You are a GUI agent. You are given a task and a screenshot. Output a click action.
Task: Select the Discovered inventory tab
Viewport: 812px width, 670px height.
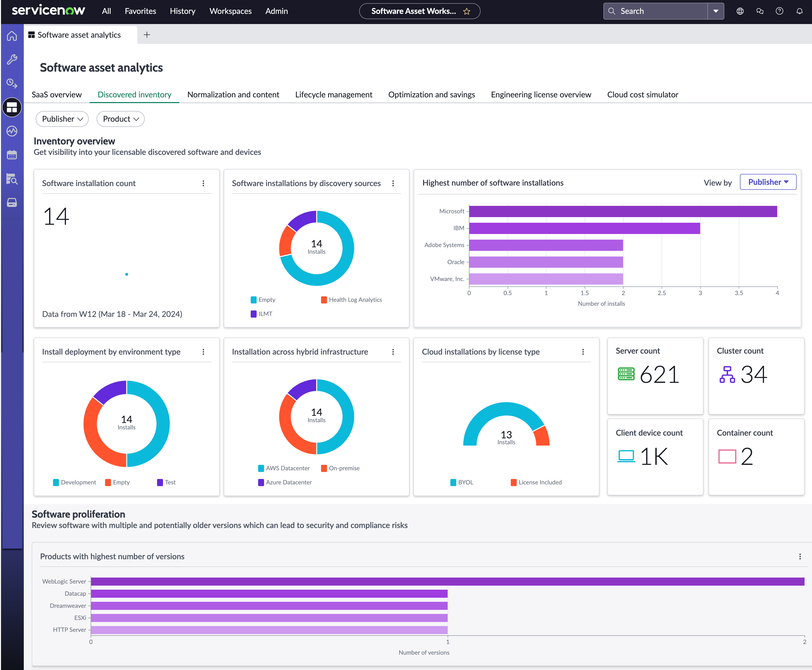(x=135, y=95)
